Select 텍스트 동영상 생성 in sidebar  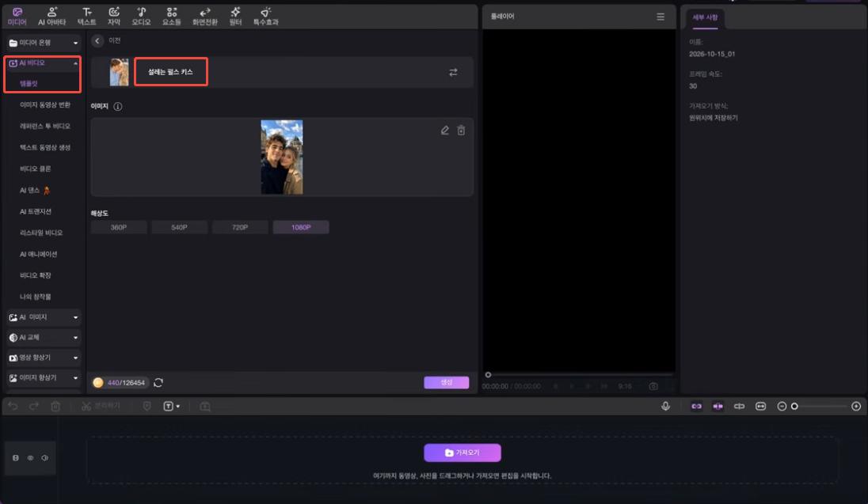[45, 147]
